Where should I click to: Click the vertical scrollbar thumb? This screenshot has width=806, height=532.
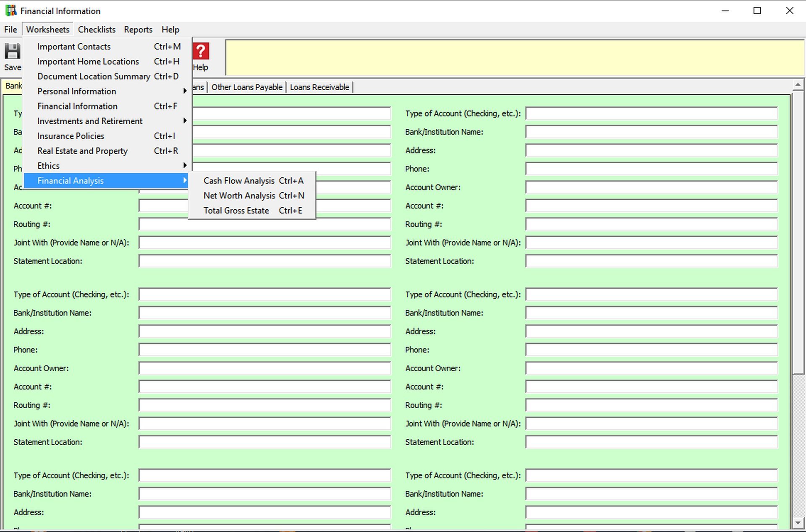[798, 232]
